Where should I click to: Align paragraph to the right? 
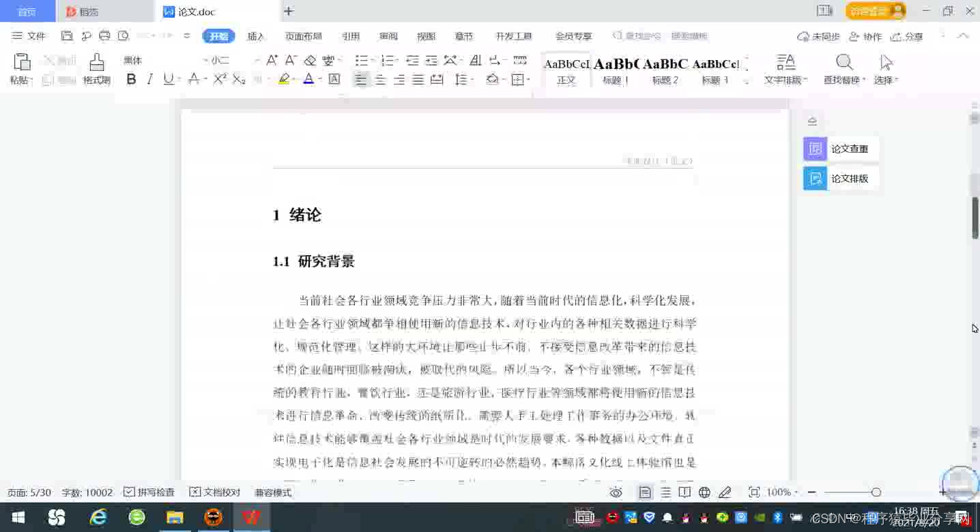coord(399,80)
